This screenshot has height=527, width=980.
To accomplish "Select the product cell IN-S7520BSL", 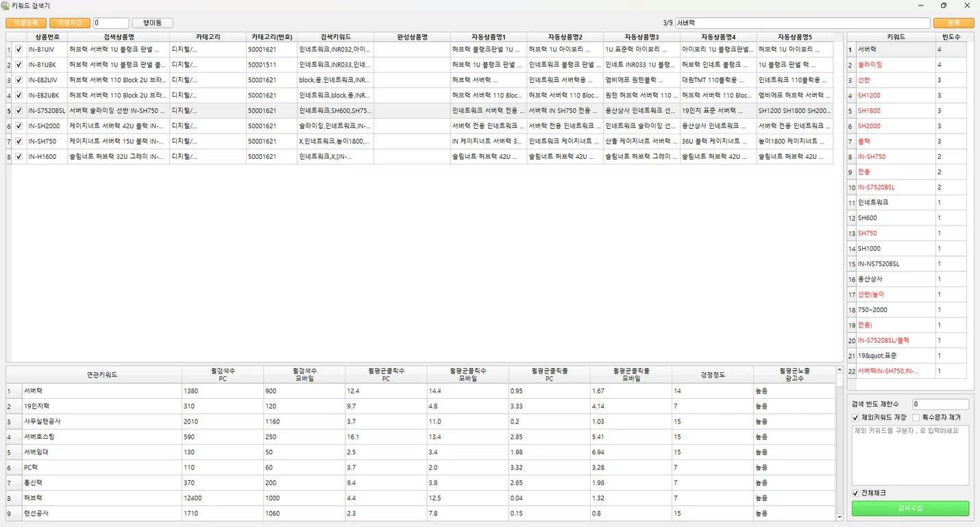I will tap(47, 110).
